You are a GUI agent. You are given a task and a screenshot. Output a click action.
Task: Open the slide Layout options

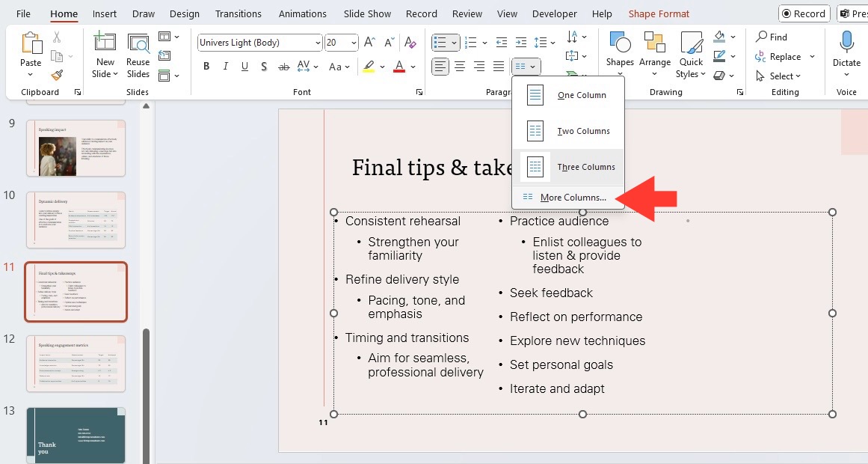[x=168, y=37]
